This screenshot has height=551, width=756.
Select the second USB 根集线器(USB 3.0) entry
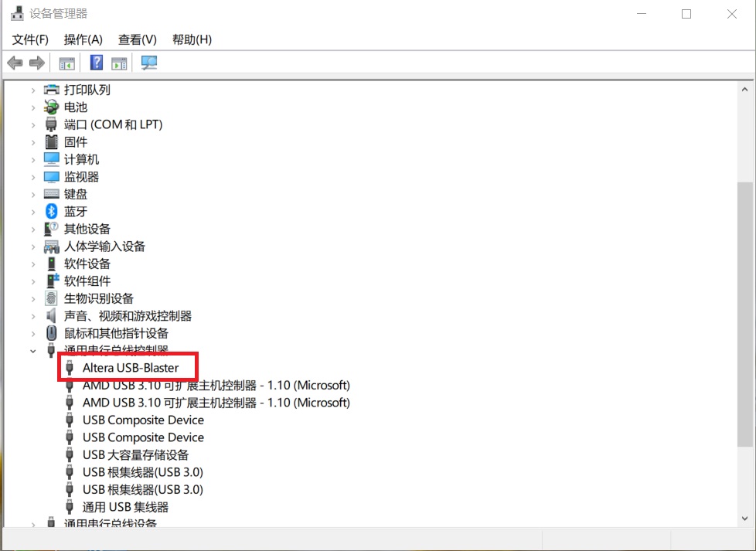point(143,489)
